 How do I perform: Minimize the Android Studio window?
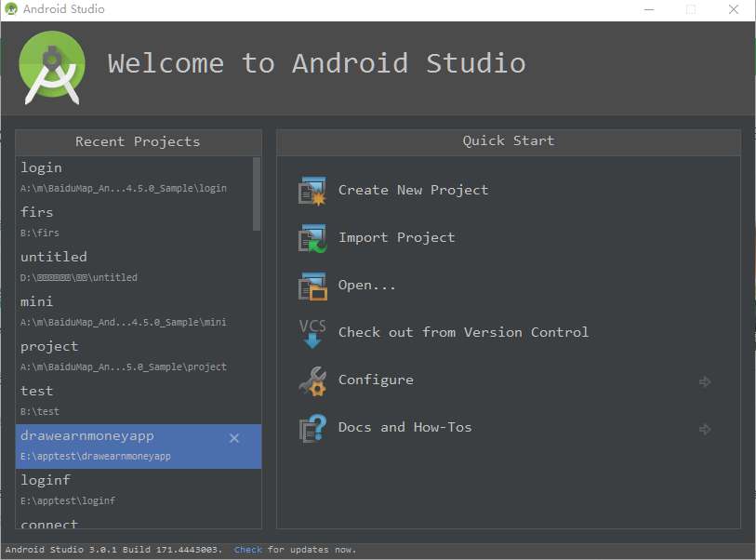(649, 9)
